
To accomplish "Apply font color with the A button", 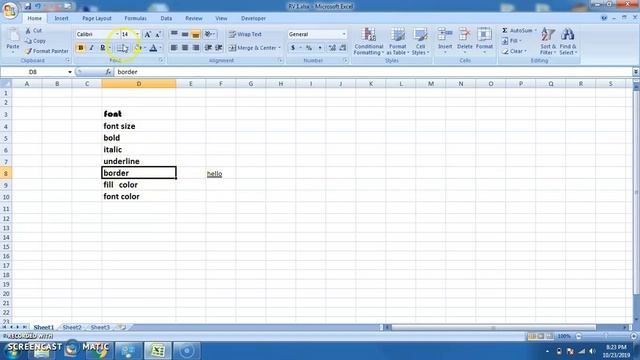I will click(x=153, y=48).
